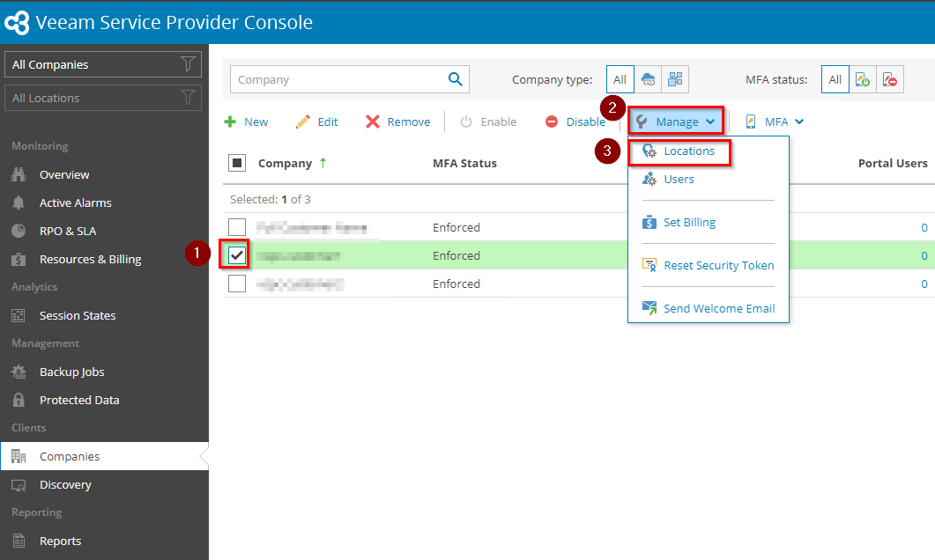Click the pencil Edit icon
The image size is (935, 560).
click(303, 122)
